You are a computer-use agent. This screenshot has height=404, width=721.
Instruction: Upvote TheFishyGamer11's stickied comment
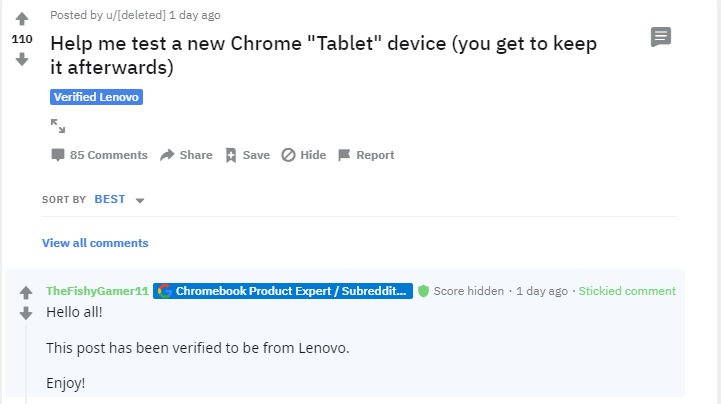click(x=26, y=292)
